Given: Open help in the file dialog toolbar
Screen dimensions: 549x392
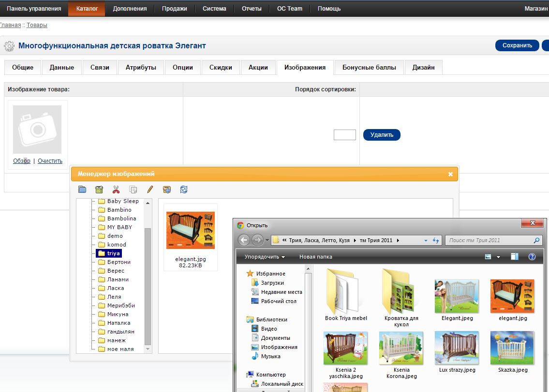Looking at the screenshot, I should pos(532,257).
